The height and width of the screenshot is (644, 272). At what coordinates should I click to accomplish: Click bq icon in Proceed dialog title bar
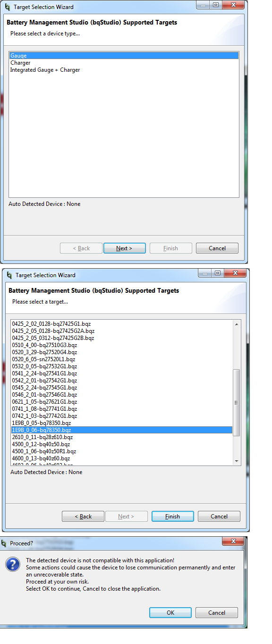click(x=4, y=543)
